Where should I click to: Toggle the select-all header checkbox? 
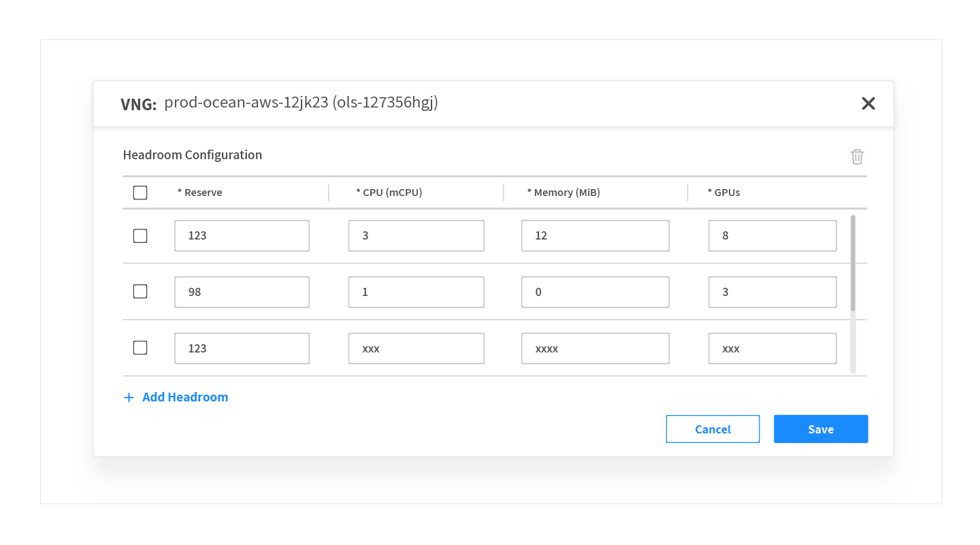coord(140,193)
